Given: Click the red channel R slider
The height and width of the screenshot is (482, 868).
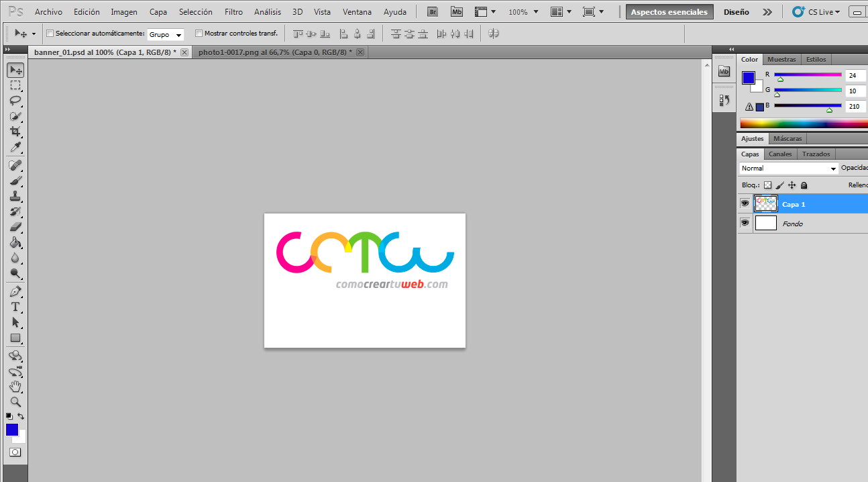Looking at the screenshot, I should click(808, 75).
